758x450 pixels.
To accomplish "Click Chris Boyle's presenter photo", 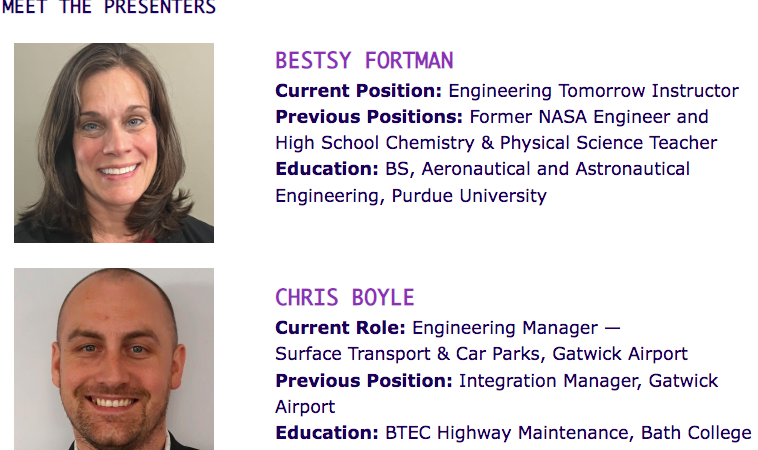I will (x=114, y=358).
